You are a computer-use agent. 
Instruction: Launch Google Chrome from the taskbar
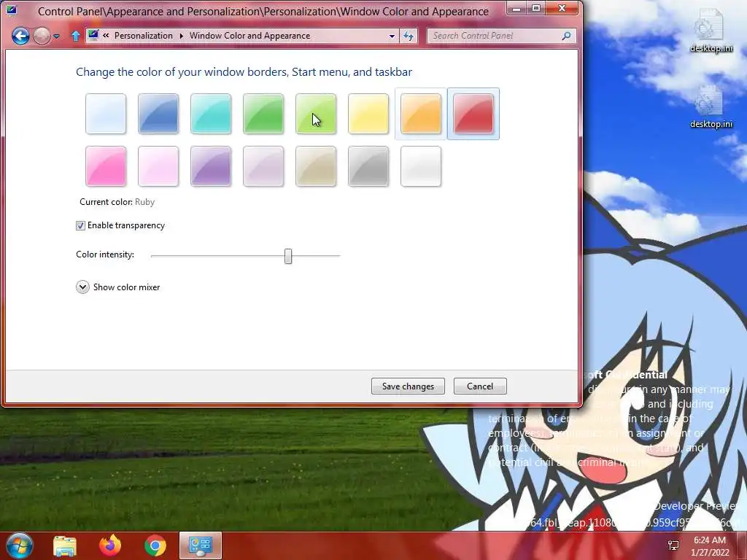pos(155,545)
